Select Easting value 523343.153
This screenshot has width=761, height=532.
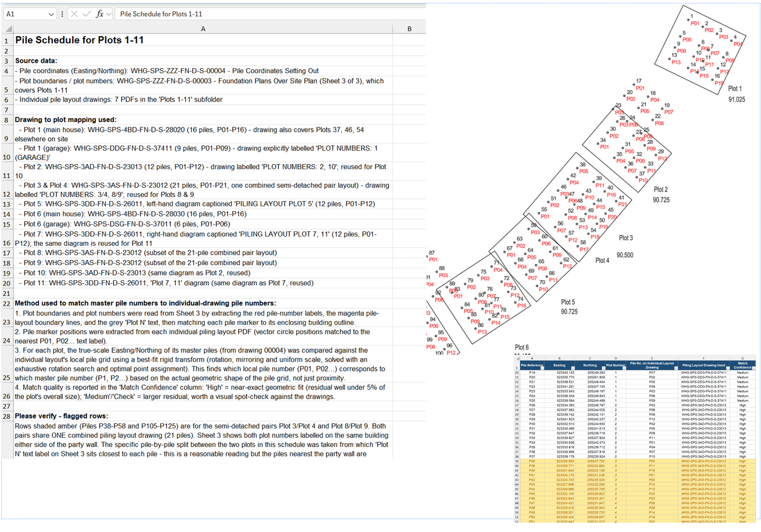click(560, 373)
